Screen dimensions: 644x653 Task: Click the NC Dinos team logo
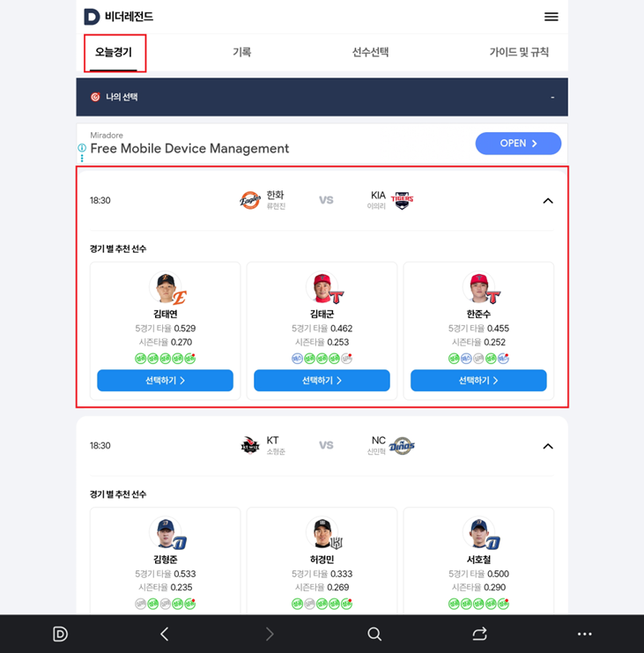point(402,446)
